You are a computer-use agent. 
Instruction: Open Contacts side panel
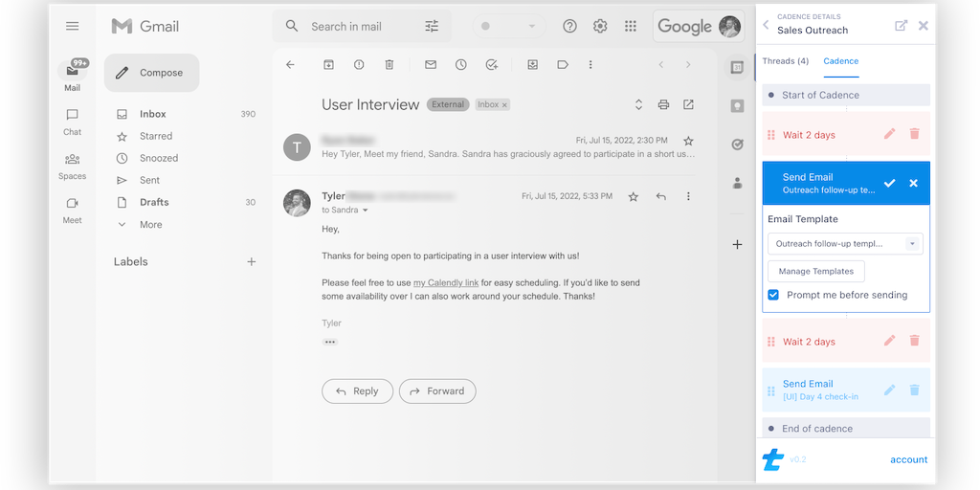click(737, 183)
